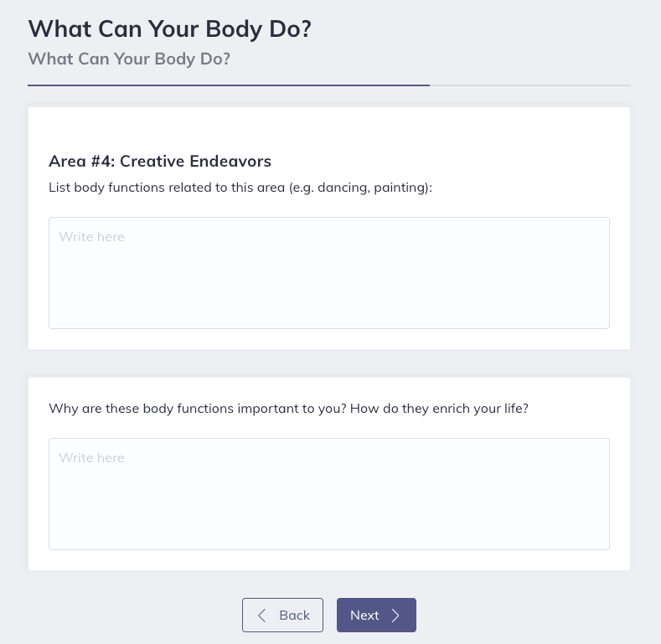Click the 'How do they enrich your life?' sentence

(x=439, y=409)
